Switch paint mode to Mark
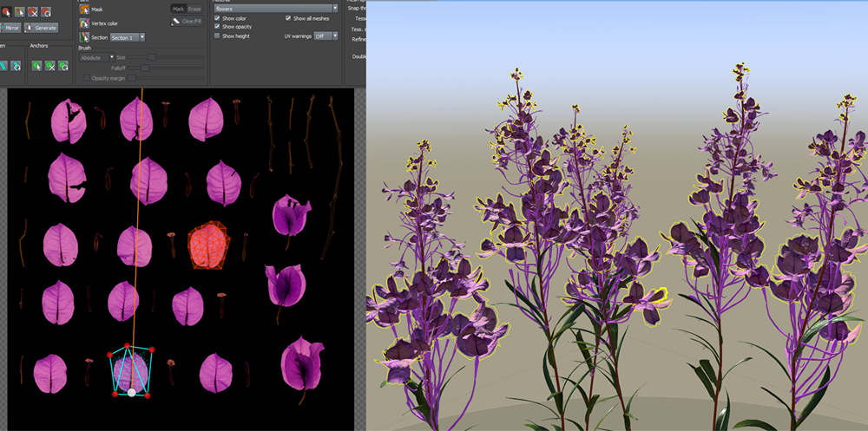 [x=177, y=9]
